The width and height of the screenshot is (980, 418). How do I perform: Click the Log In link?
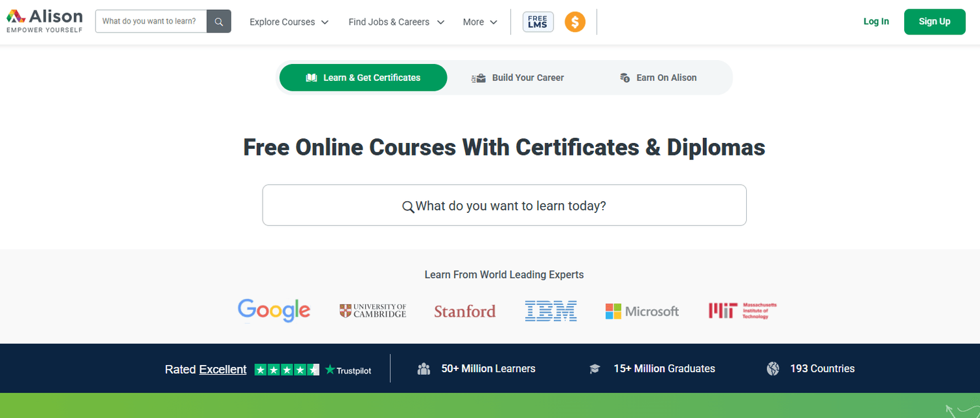pyautogui.click(x=875, y=22)
